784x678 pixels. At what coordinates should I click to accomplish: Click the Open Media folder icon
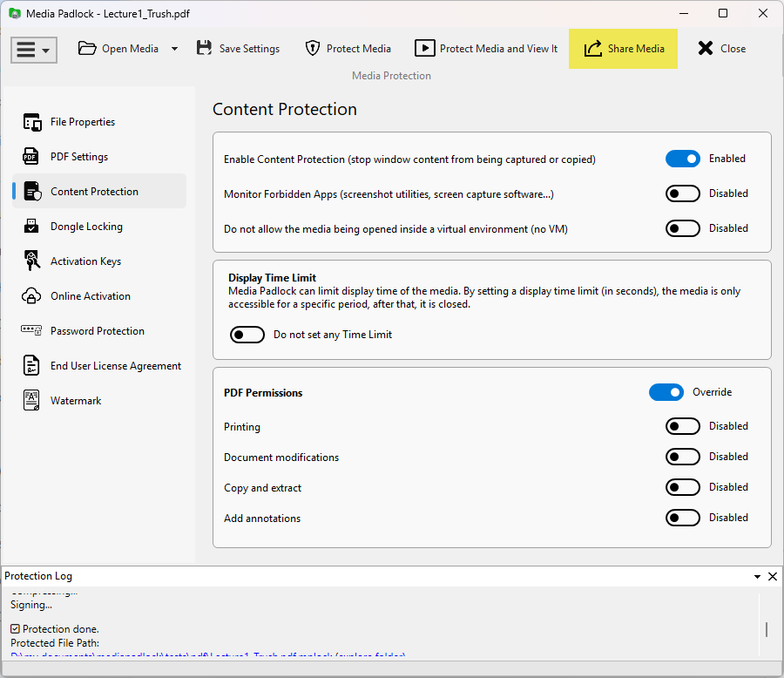(x=87, y=49)
